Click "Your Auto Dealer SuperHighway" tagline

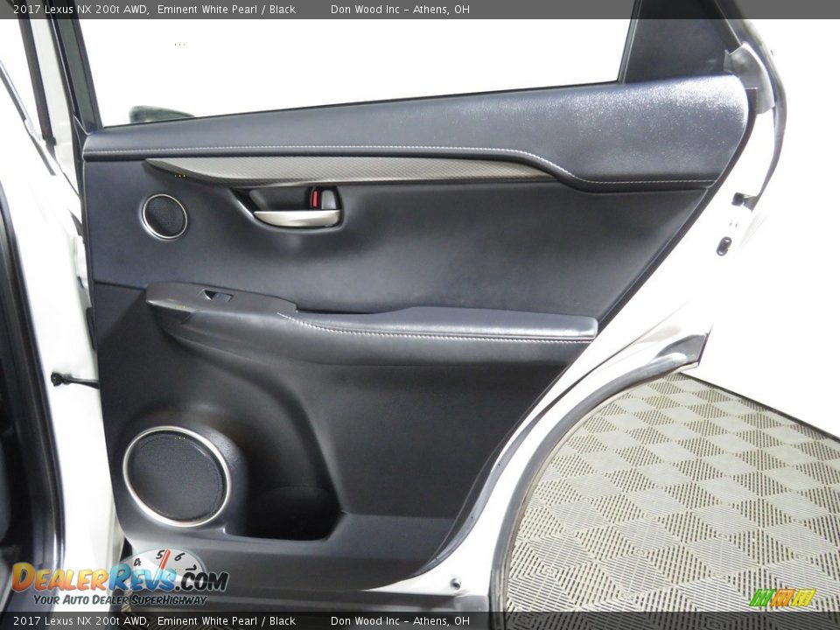[120, 599]
